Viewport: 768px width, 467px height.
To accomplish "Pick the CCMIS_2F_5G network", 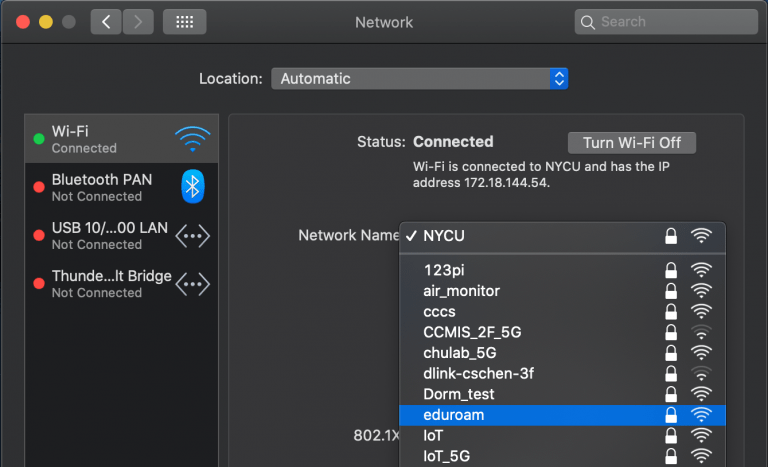I will [x=472, y=332].
